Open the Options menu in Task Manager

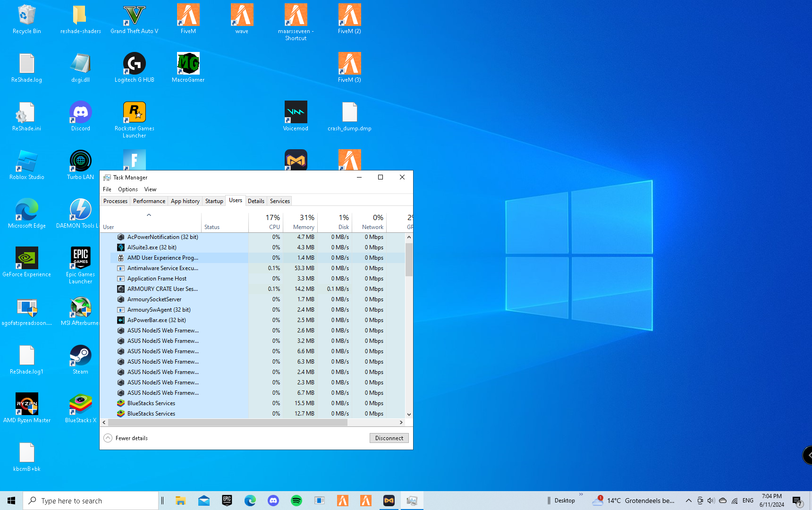coord(127,189)
